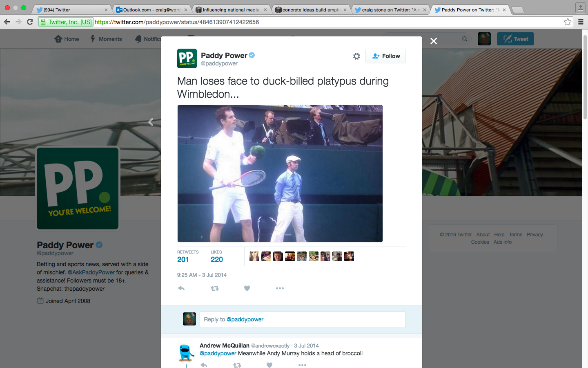Image resolution: width=588 pixels, height=368 pixels.
Task: Open more options on Andrew McQuillan's comment
Action: pyautogui.click(x=302, y=365)
